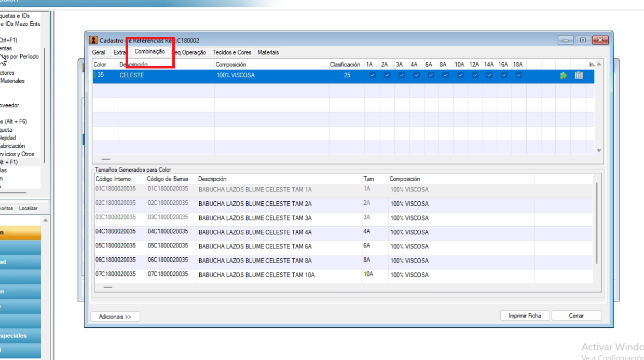Uncheck size 16A for color CELESTE
The height and width of the screenshot is (360, 644).
tap(504, 75)
